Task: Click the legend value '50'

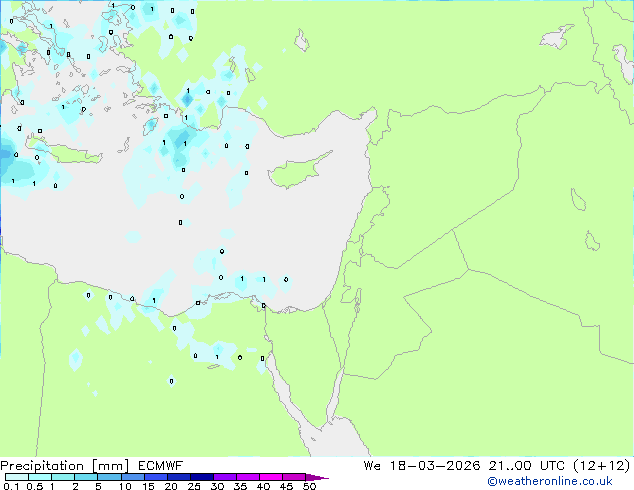Action: point(310,486)
